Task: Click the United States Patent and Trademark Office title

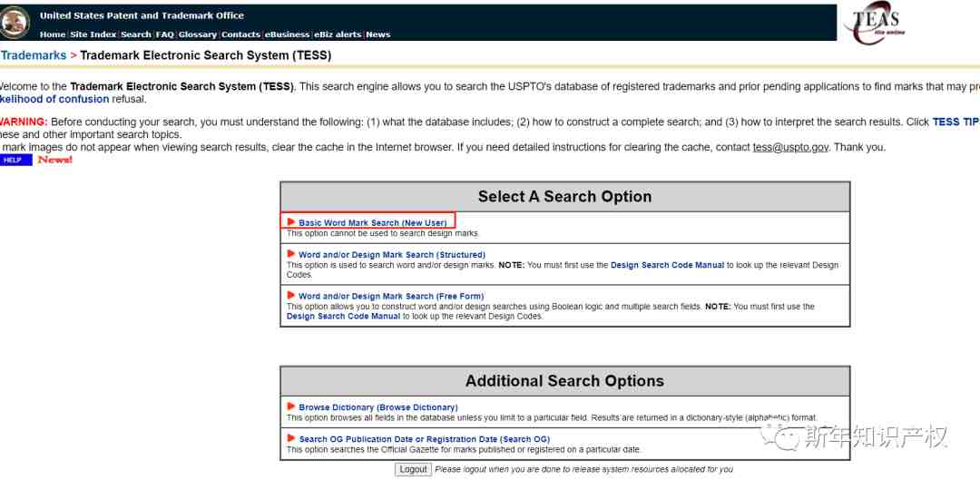Action: 142,15
